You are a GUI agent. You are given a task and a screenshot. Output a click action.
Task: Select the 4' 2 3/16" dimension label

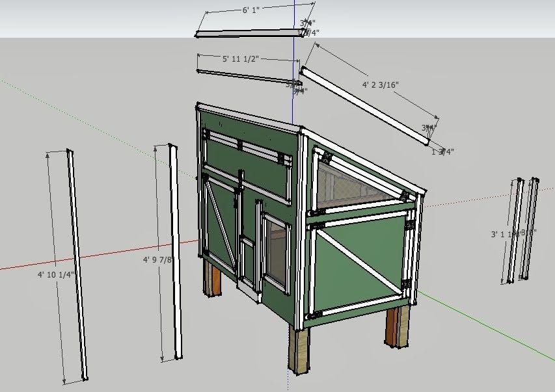(381, 85)
